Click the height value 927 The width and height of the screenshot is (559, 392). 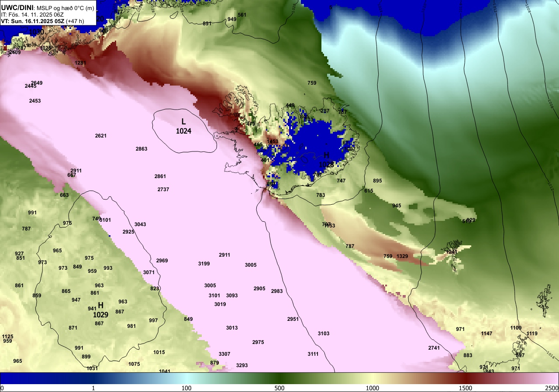click(x=19, y=254)
